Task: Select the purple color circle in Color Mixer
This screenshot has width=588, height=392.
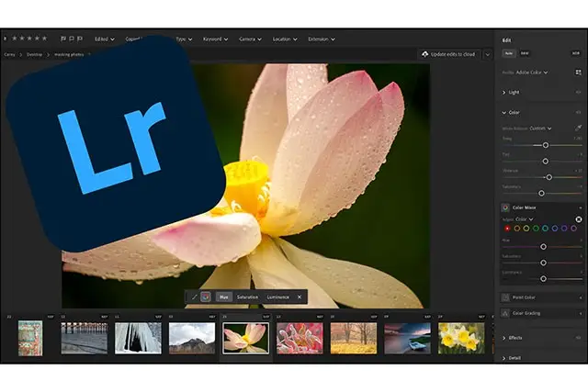Action: coord(564,229)
